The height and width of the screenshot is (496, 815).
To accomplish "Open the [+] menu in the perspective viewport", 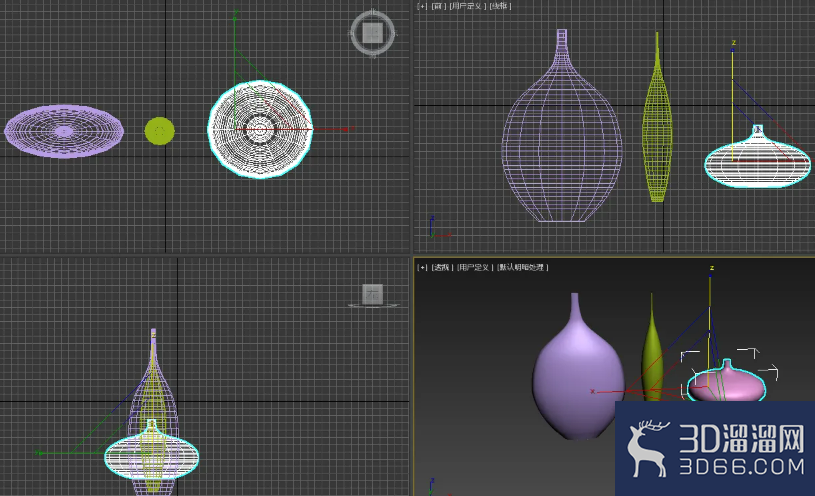I will pyautogui.click(x=422, y=267).
